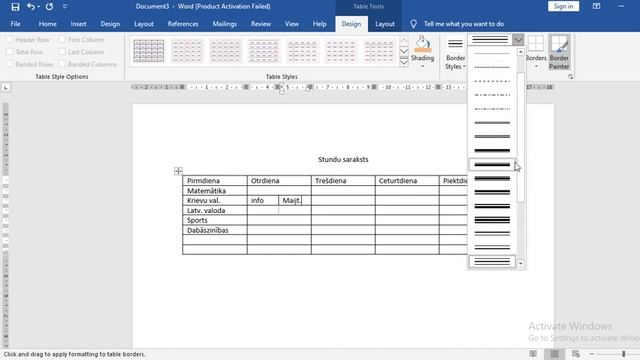640x360 pixels.
Task: Collapse the line style dropdown arrow
Action: tap(518, 40)
